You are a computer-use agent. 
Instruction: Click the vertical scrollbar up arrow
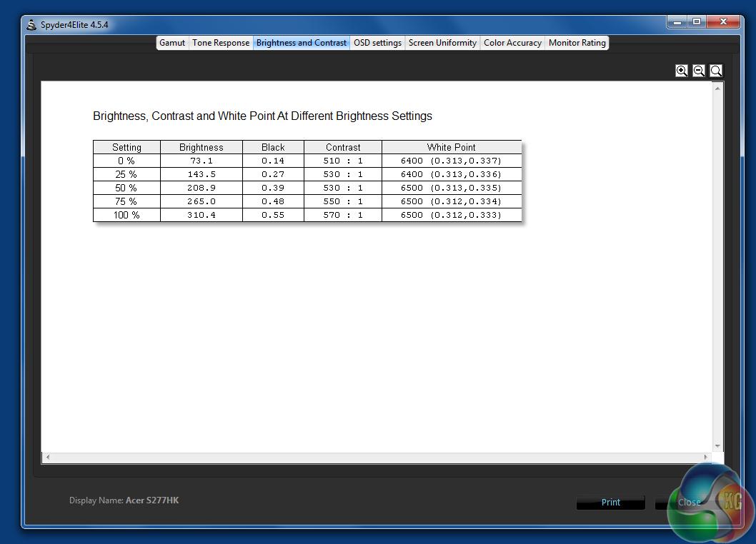717,89
